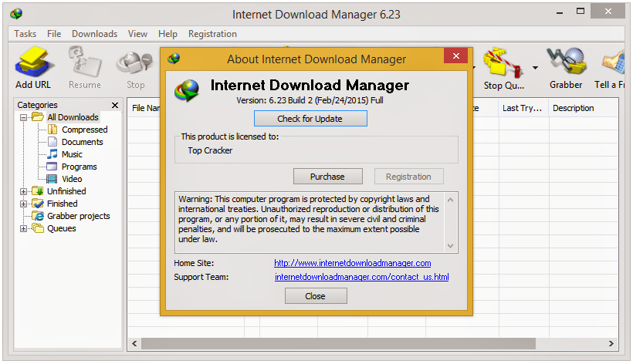Image resolution: width=633 pixels, height=364 pixels.
Task: Close the Categories panel with X
Action: point(115,105)
